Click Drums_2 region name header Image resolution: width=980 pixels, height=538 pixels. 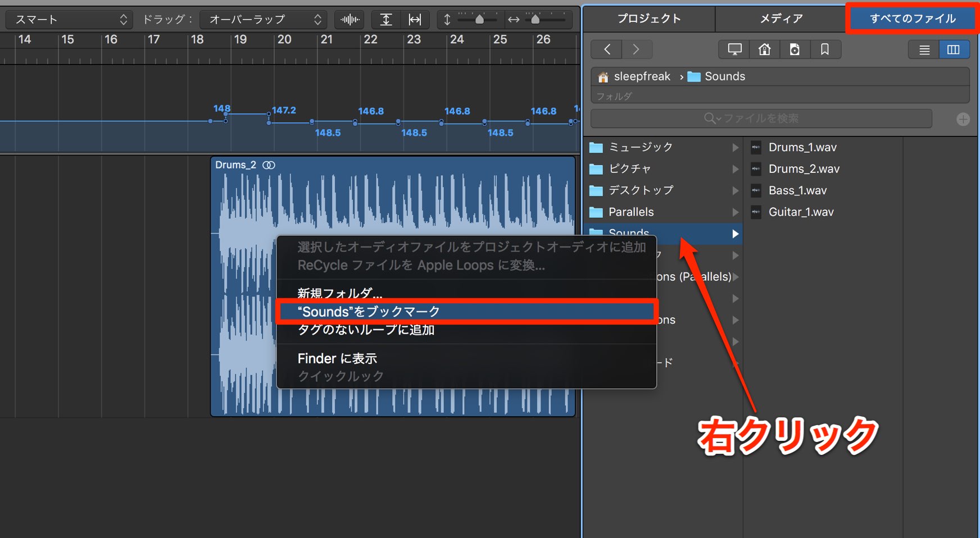pyautogui.click(x=235, y=165)
